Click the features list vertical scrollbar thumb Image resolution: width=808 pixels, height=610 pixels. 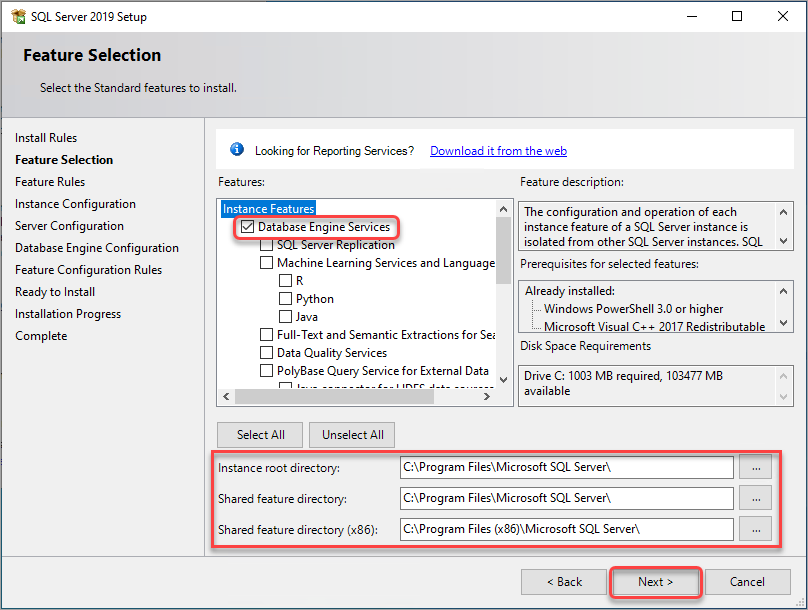point(503,250)
